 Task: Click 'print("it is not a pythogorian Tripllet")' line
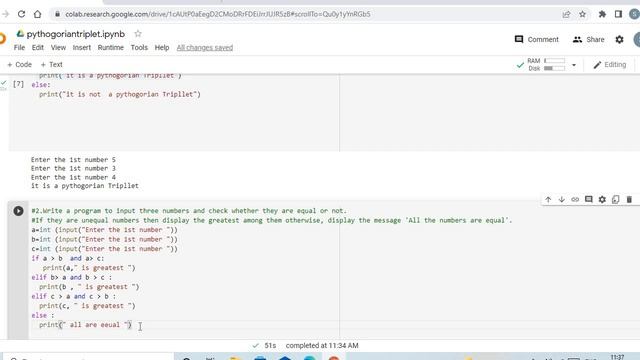(120, 94)
